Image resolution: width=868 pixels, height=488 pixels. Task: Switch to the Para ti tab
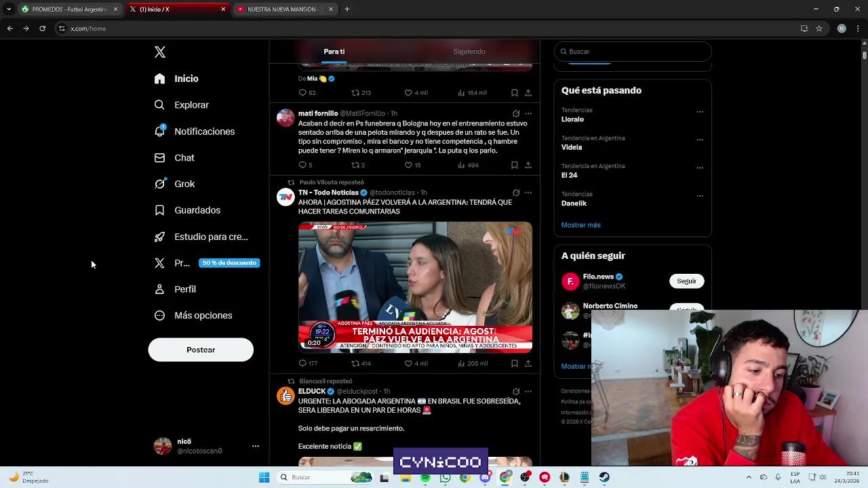click(334, 52)
